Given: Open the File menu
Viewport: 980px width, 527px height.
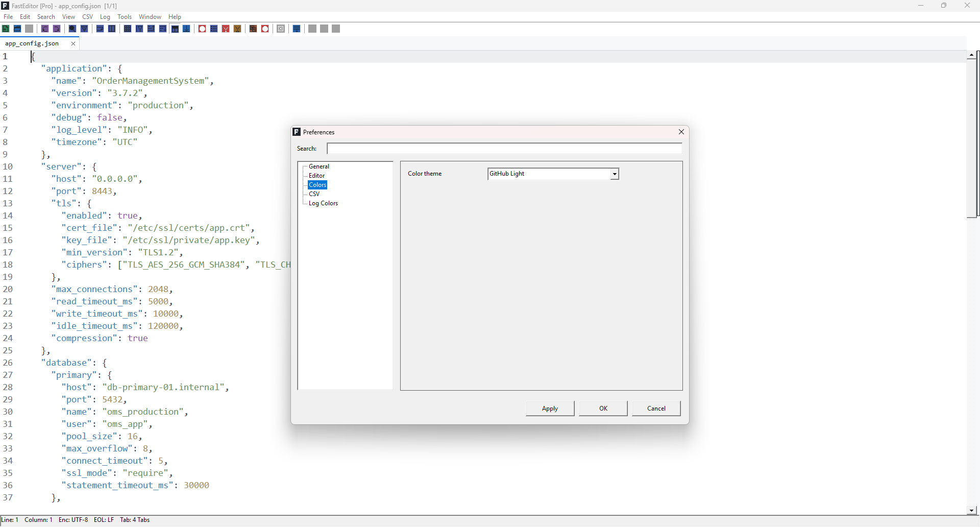Looking at the screenshot, I should (8, 17).
